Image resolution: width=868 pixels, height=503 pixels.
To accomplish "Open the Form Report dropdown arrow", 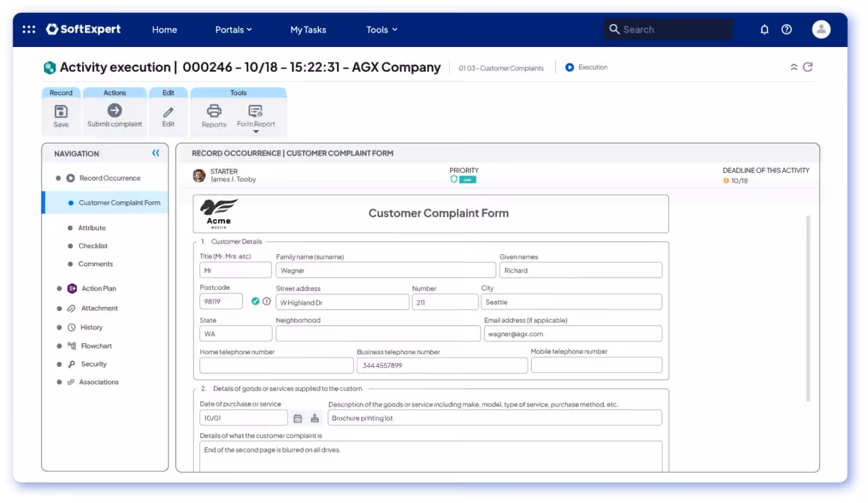I will (256, 131).
